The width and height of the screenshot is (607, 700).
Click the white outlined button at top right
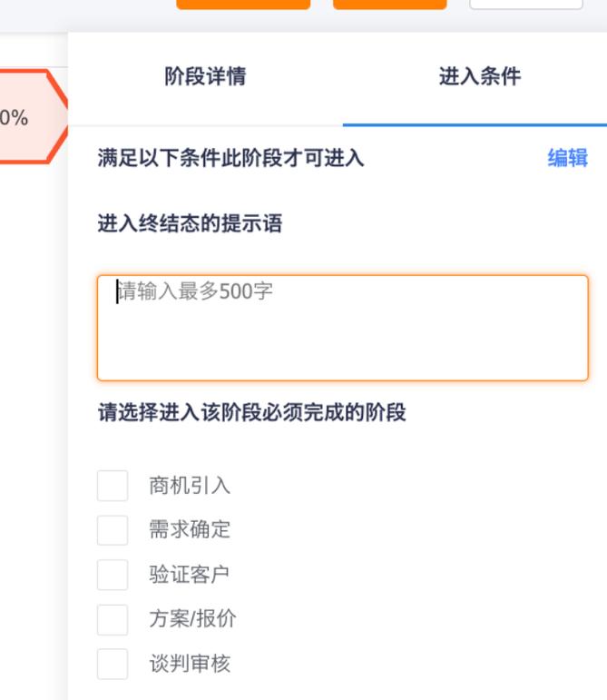pos(525,4)
